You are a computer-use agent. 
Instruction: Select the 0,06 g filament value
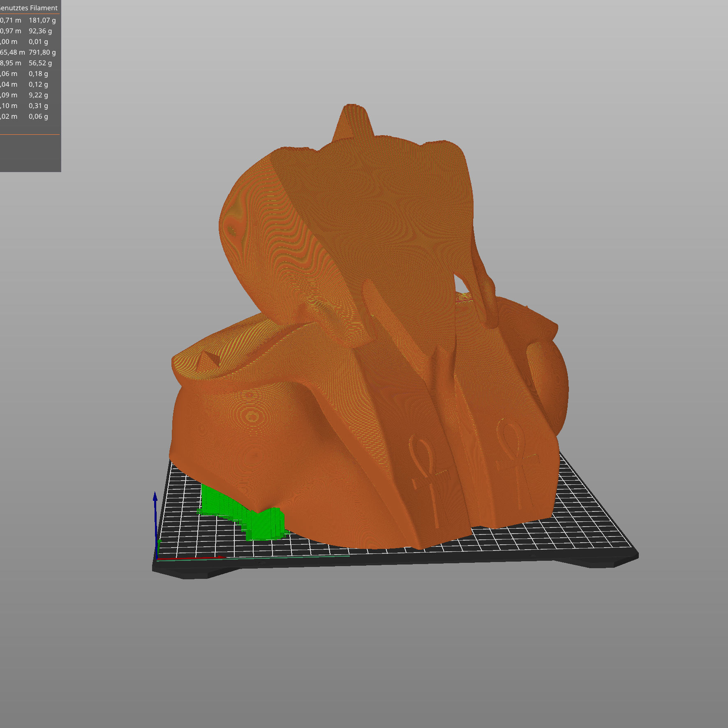(38, 116)
